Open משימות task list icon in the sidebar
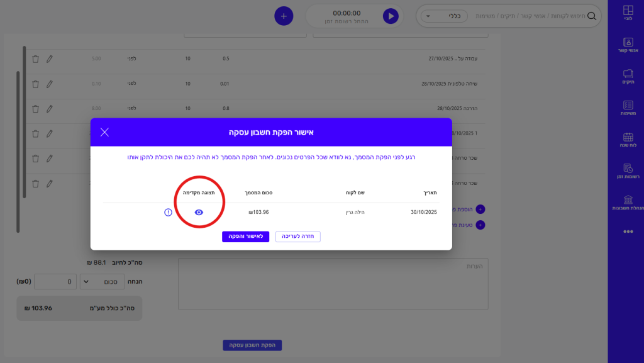The image size is (644, 363). pos(628,108)
